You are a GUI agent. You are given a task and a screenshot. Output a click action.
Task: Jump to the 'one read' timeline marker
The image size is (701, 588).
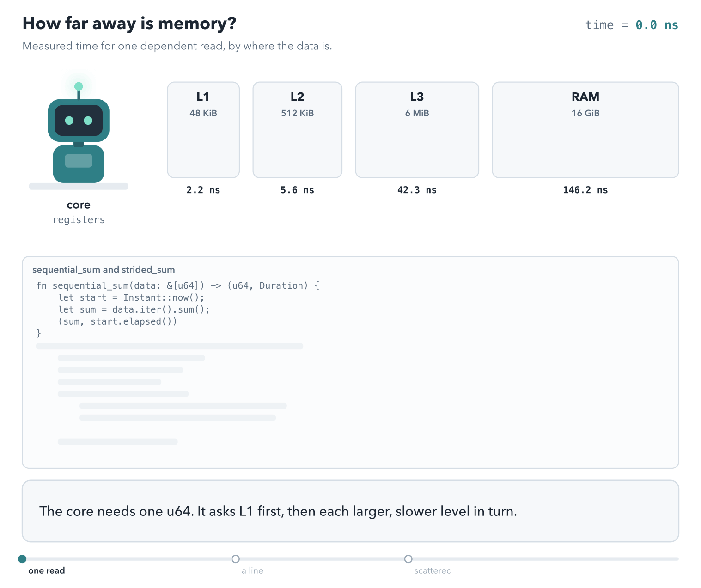pyautogui.click(x=22, y=559)
